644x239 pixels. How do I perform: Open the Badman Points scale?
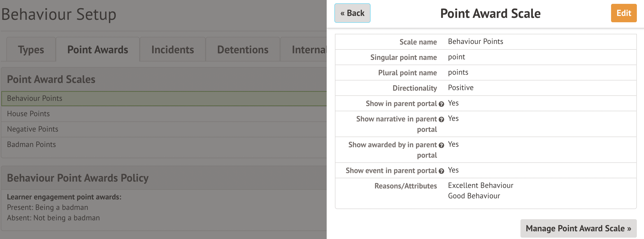(32, 144)
